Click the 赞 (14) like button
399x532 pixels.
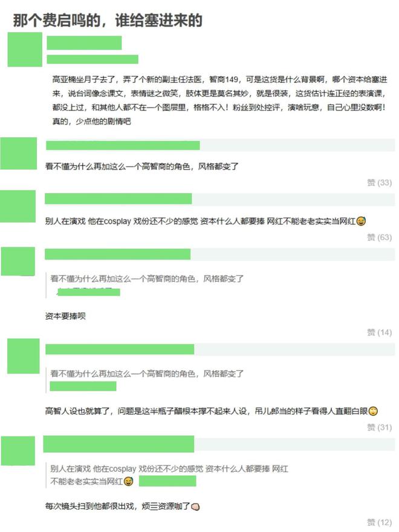[379, 332]
